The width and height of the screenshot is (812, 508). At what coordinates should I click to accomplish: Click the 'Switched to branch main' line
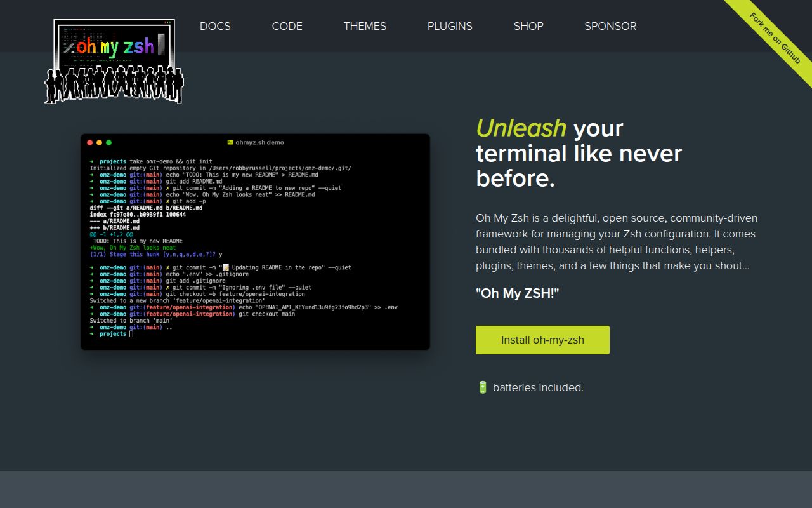pyautogui.click(x=131, y=321)
